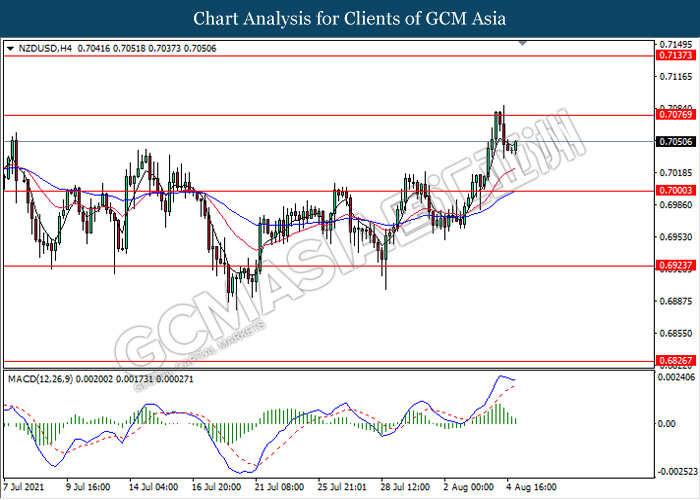Click the MACD(12,26,9) indicator label
Screen dimensions: 700x500
pos(41,379)
